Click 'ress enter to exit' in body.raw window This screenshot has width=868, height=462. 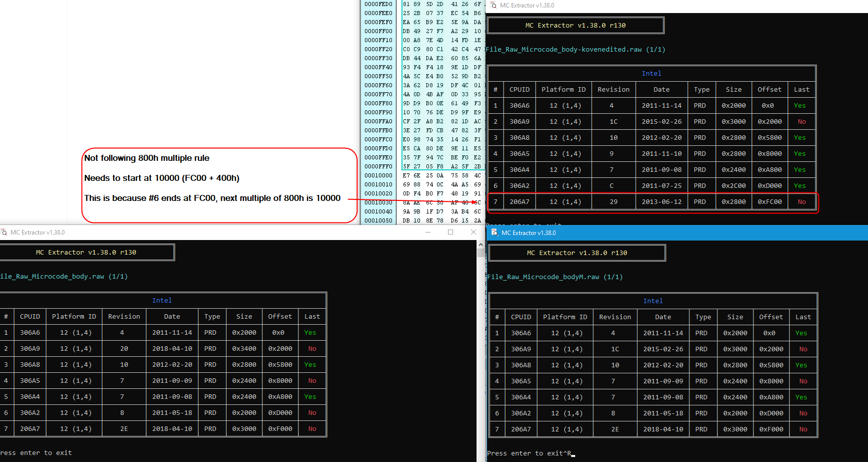click(36, 452)
